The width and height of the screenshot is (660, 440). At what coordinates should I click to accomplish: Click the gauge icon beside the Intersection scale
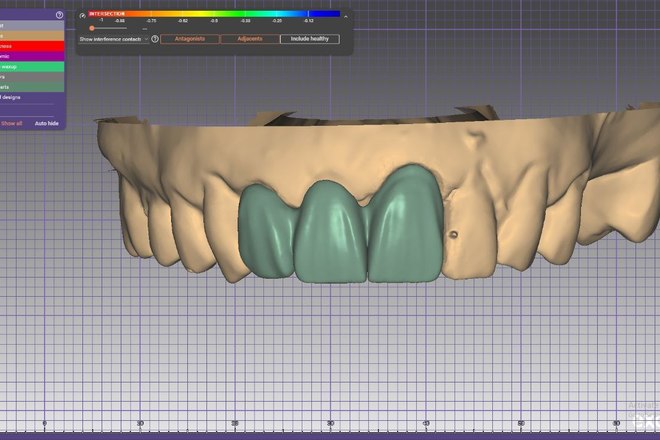83,15
